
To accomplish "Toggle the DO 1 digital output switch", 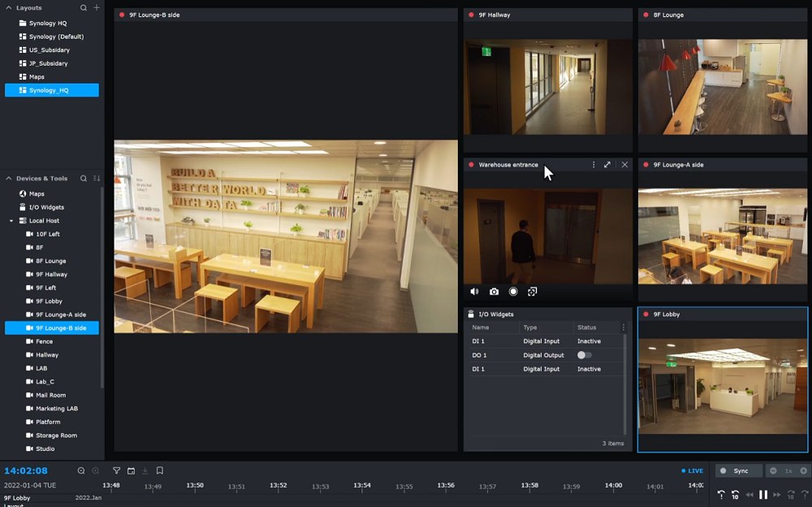I will [x=584, y=355].
